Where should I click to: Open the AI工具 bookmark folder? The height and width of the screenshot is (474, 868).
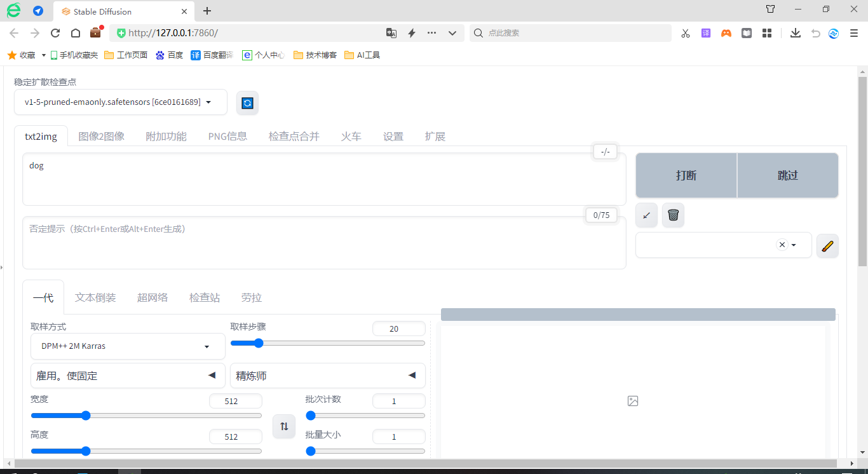(x=362, y=55)
